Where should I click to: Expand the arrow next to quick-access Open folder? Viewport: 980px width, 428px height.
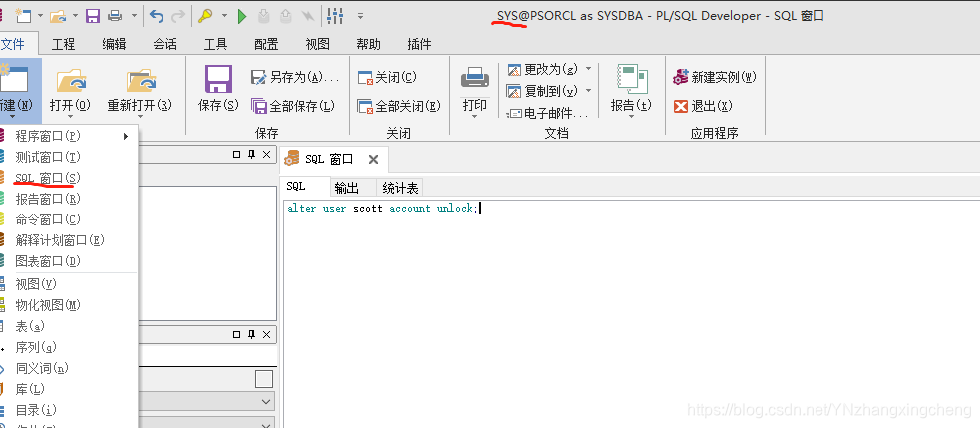tap(75, 16)
